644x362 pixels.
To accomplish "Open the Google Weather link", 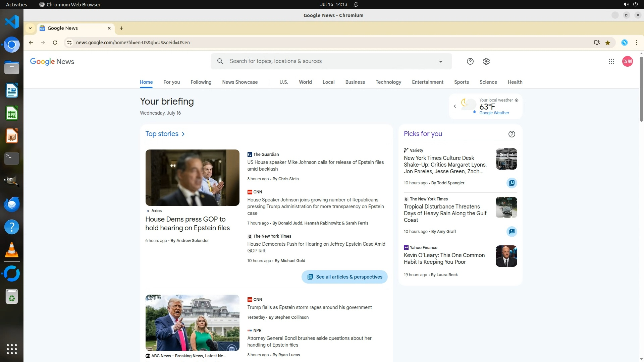I will 494,113.
